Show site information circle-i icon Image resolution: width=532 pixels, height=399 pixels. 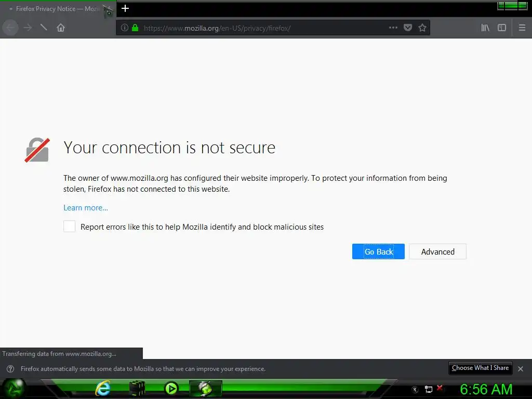click(125, 28)
